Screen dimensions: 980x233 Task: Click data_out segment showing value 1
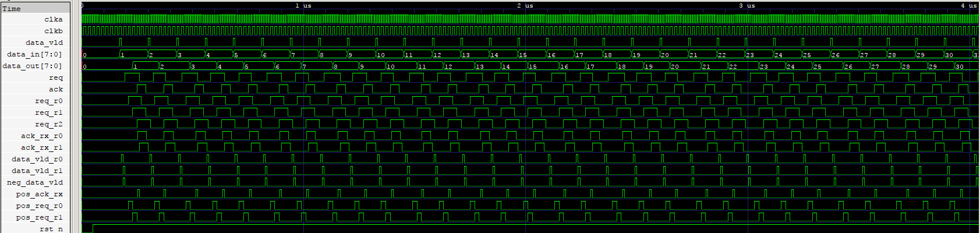146,66
